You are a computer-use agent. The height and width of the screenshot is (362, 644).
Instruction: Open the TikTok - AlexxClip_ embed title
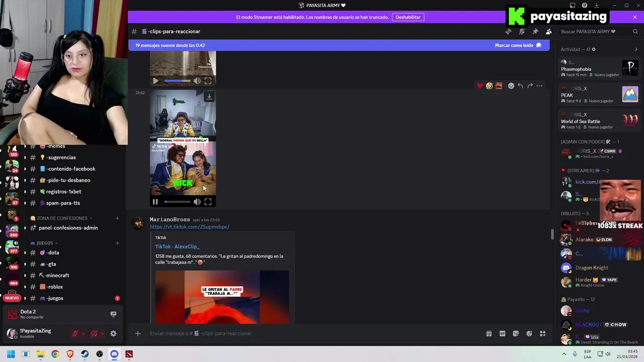coord(177,246)
